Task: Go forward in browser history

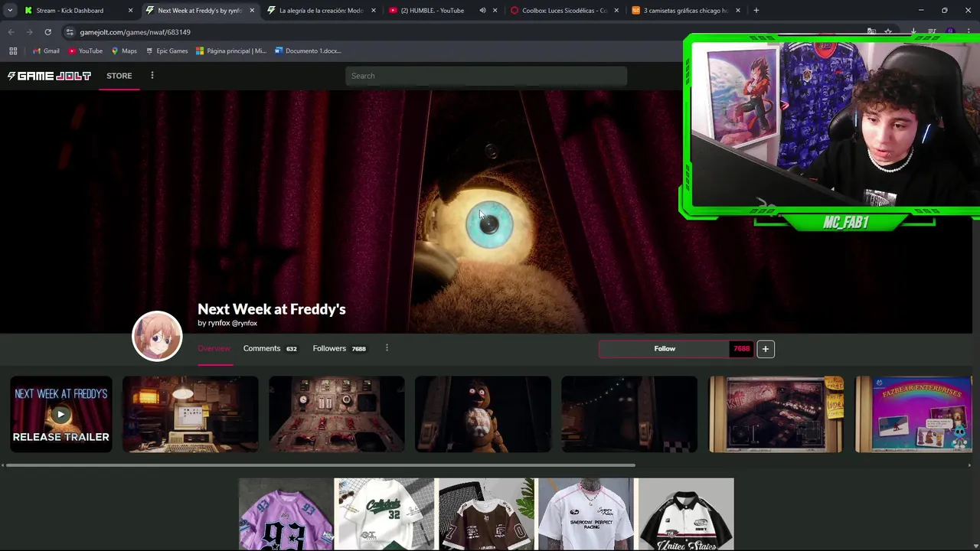Action: pos(29,32)
